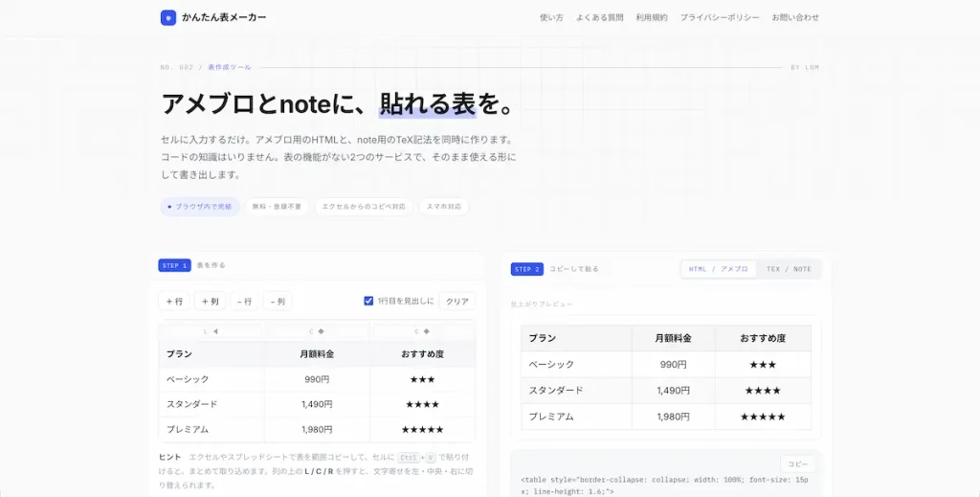Click the エクセルからのコピペ対応 tag
980x497 pixels.
click(364, 206)
